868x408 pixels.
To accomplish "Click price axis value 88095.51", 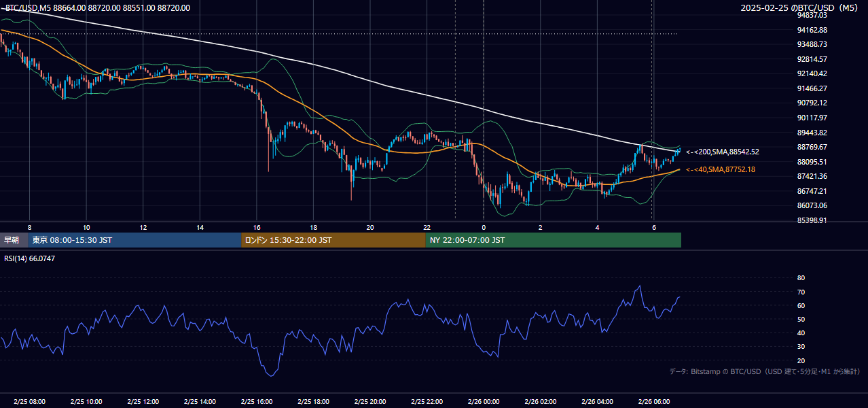I will [x=812, y=162].
